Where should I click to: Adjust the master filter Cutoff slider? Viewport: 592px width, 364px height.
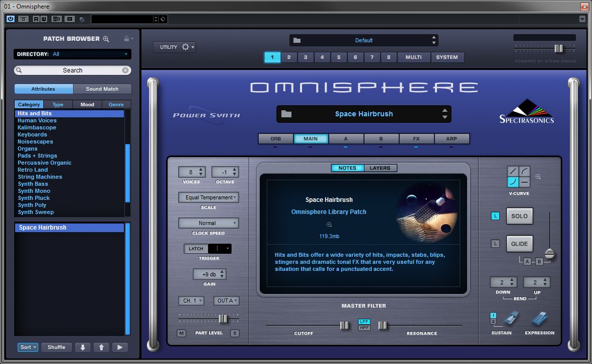(344, 325)
